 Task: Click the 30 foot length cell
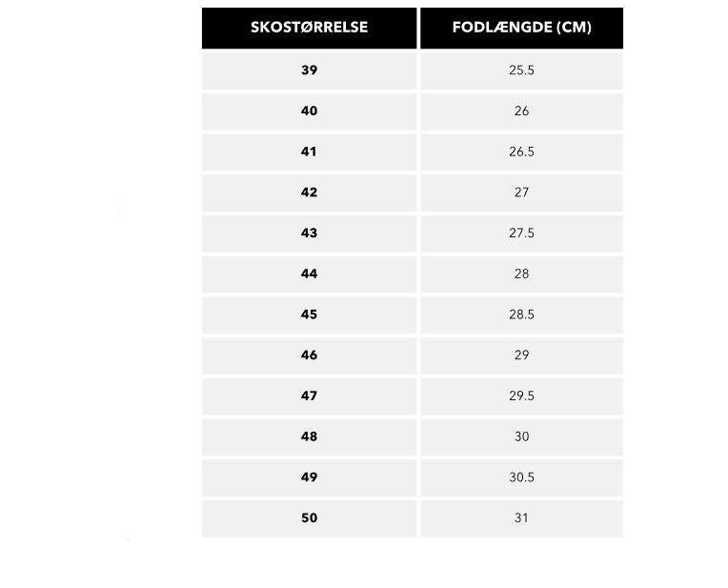521,436
